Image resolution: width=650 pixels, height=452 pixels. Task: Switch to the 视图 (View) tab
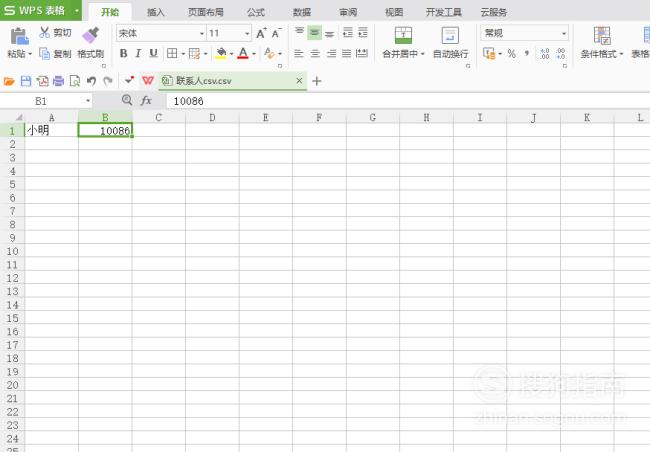394,12
